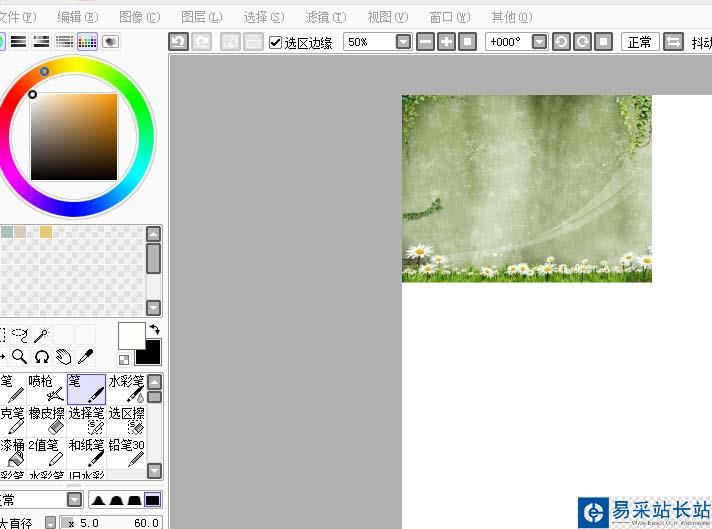Click the white foreground color swatch
Image resolution: width=712 pixels, height=529 pixels.
point(132,336)
